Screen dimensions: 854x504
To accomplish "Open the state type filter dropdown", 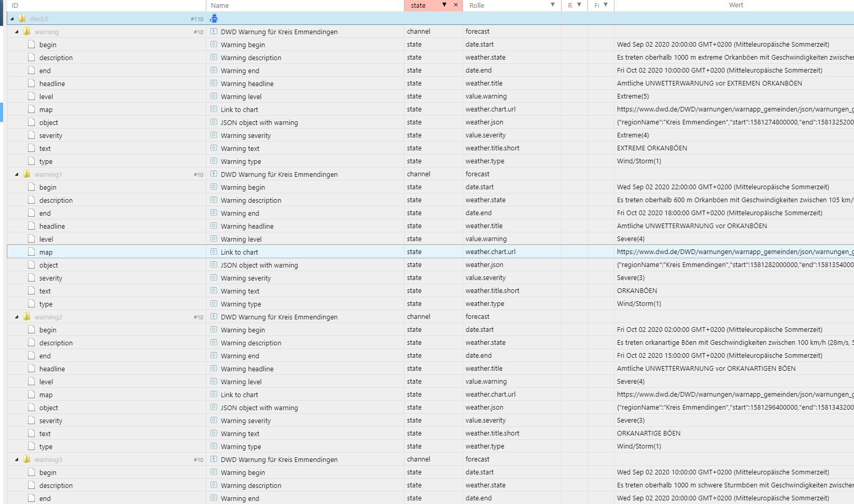I will [x=444, y=5].
